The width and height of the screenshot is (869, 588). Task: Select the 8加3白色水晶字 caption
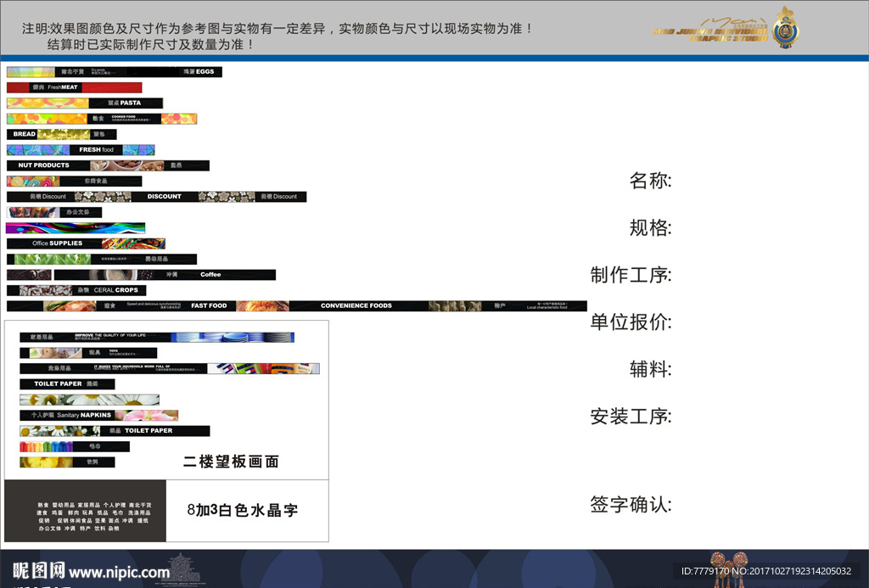pyautogui.click(x=243, y=510)
